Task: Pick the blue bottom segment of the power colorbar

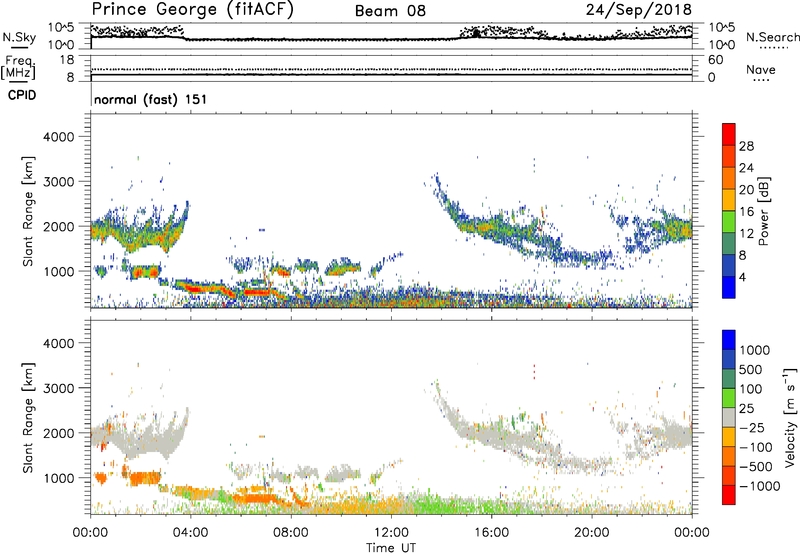Action: tap(729, 288)
